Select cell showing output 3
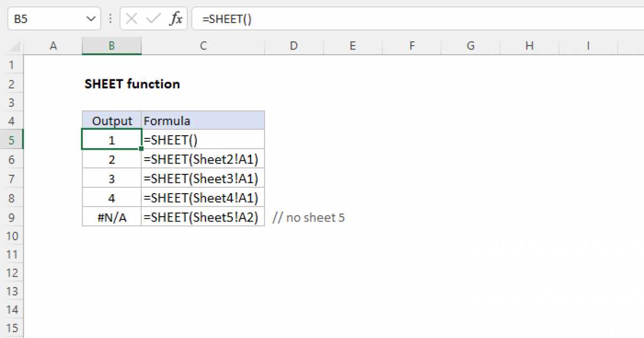644x338 pixels. (x=112, y=178)
